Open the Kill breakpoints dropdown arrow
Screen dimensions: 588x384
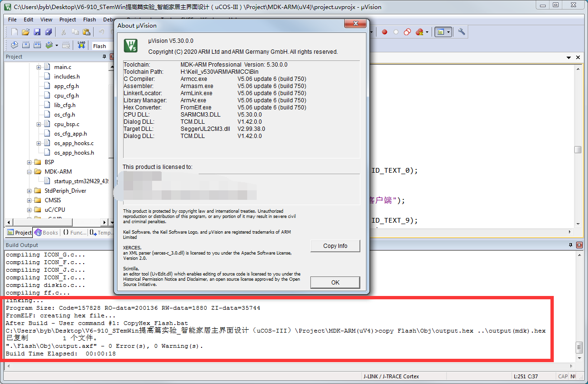tap(427, 32)
